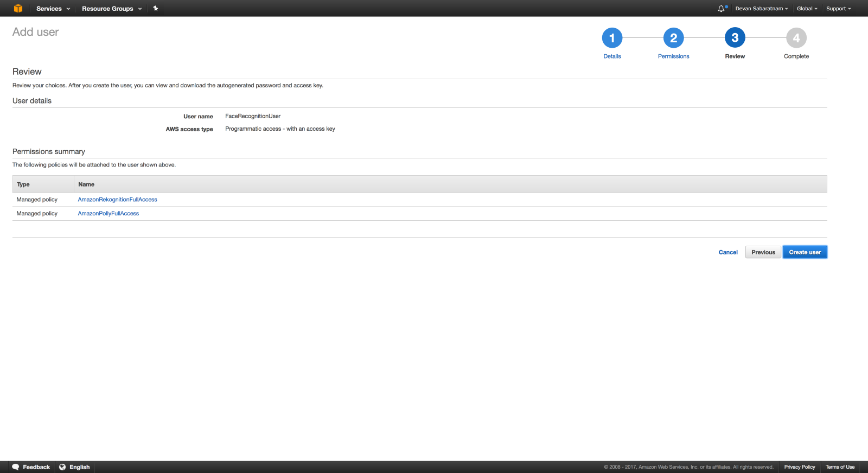Click Managed policy cell for AmazonPollyFullAccess
The image size is (868, 473).
[37, 214]
